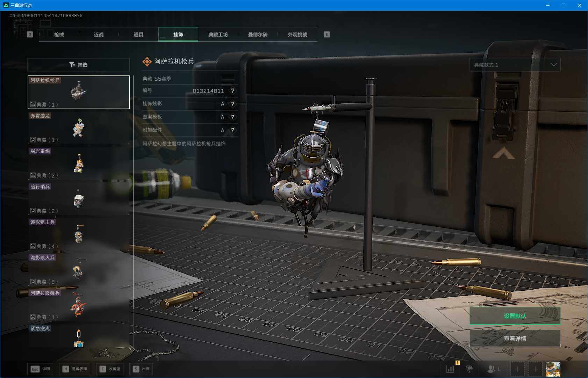Switch to the 枪械 tab
588x378 pixels.
(x=59, y=35)
